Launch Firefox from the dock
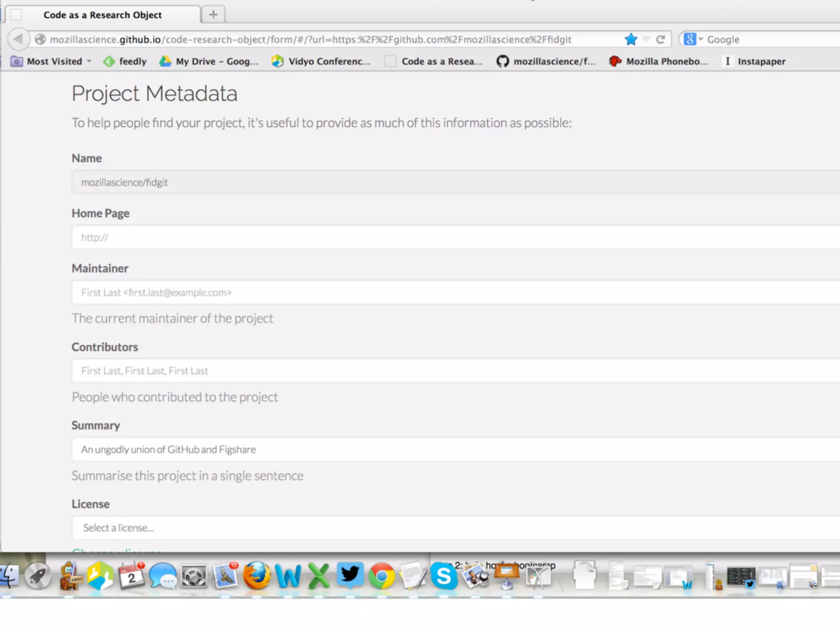 (x=256, y=575)
